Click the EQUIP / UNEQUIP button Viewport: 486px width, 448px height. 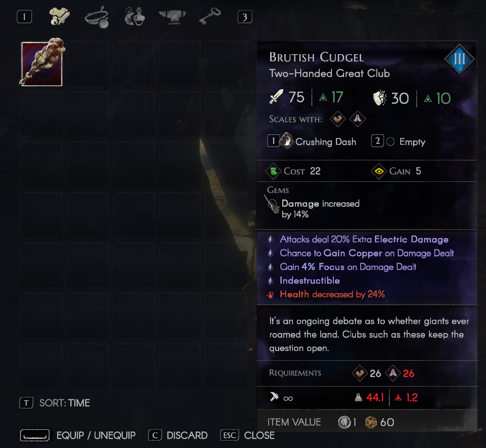point(78,435)
